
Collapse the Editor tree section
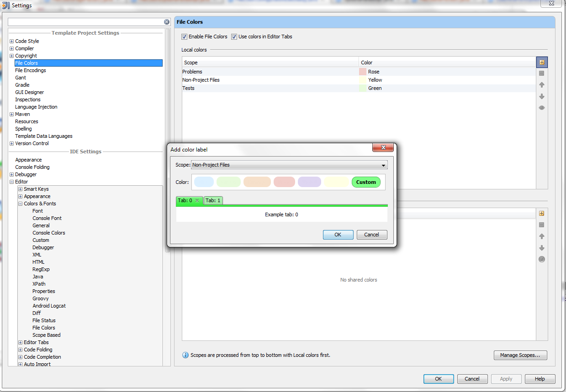[x=11, y=181]
